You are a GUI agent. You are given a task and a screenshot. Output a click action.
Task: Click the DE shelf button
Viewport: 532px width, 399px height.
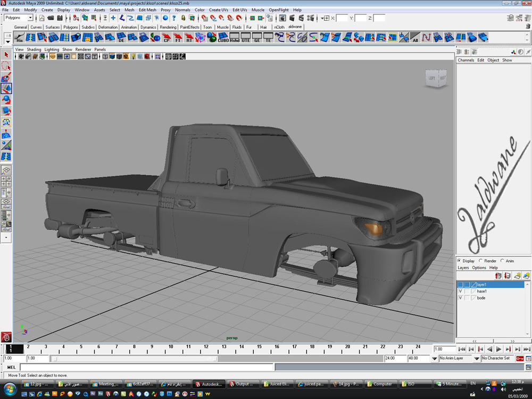[x=121, y=37]
